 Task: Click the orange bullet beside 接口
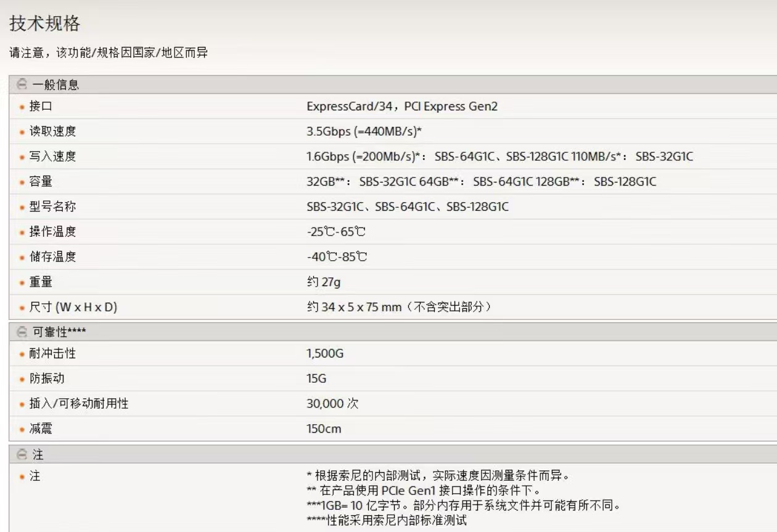pos(22,107)
